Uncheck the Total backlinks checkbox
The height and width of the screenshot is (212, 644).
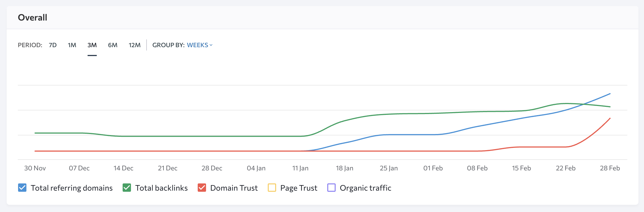pos(127,188)
